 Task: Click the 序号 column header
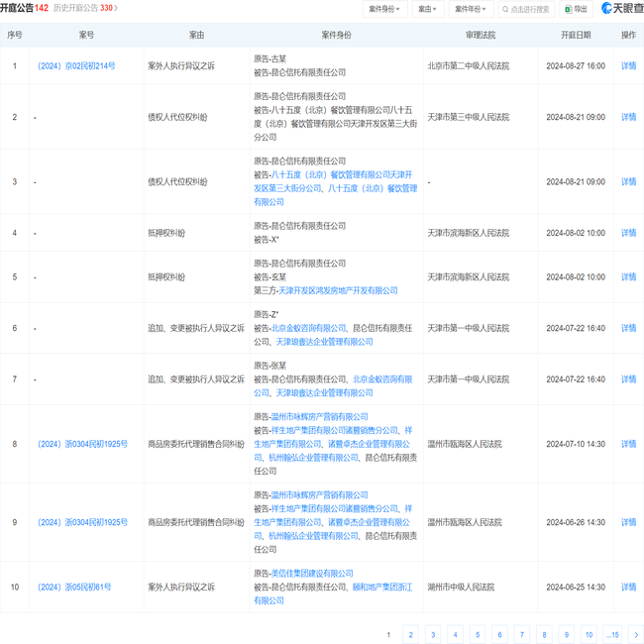[15, 35]
